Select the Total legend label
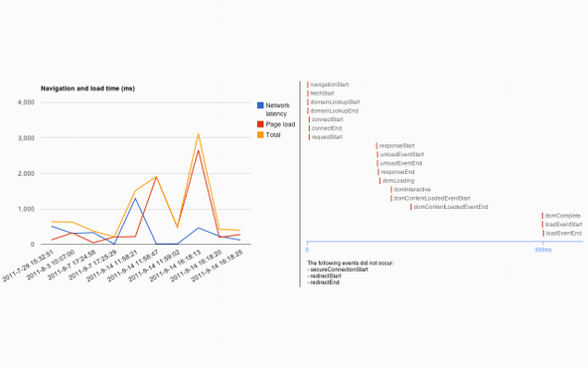 273,135
